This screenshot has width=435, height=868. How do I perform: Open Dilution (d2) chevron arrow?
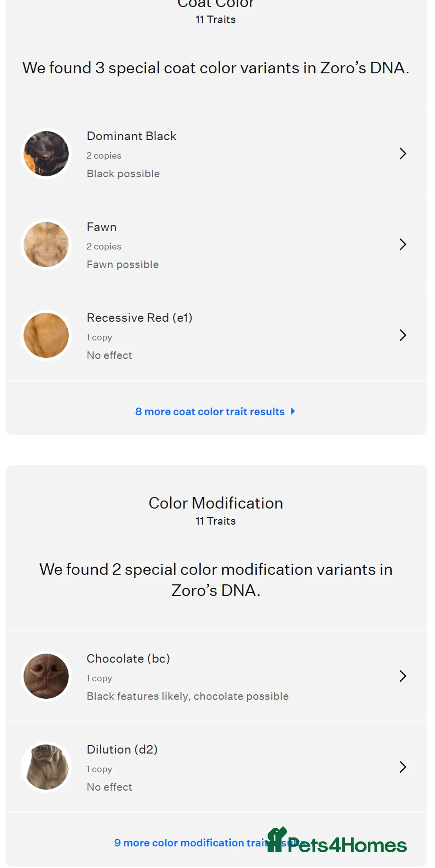click(x=402, y=767)
